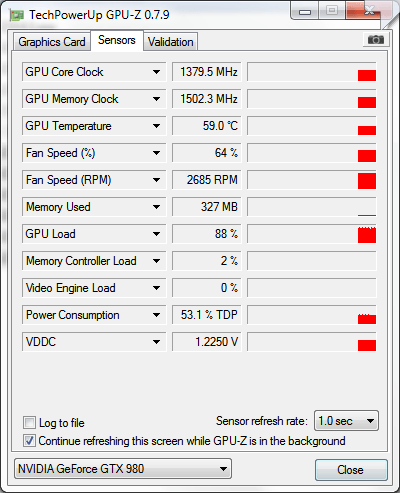The width and height of the screenshot is (400, 493).
Task: Open the GPU Core Clock dropdown arrow
Action: pos(156,72)
